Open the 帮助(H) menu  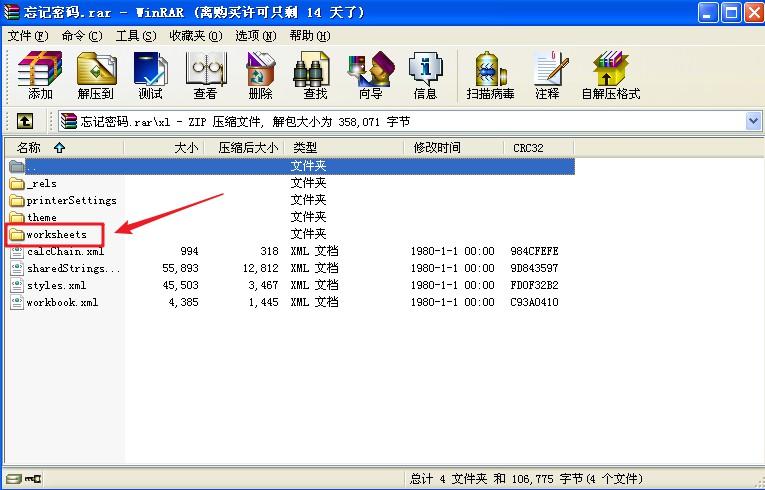click(310, 36)
